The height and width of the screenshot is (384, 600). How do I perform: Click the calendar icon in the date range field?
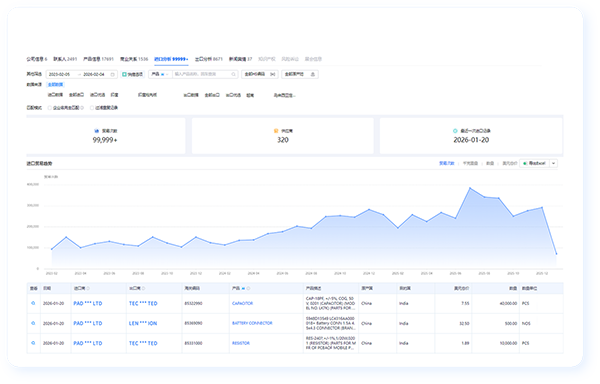(112, 75)
